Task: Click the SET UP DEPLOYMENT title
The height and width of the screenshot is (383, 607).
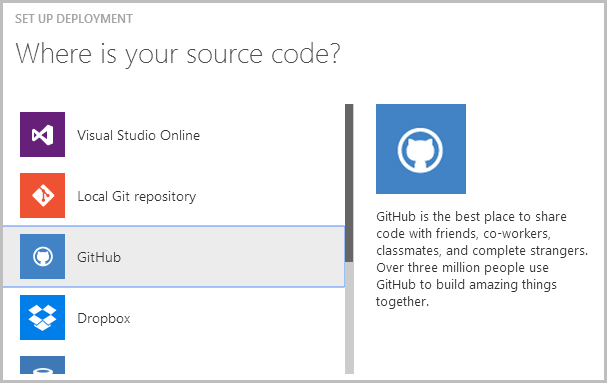Action: click(x=74, y=19)
